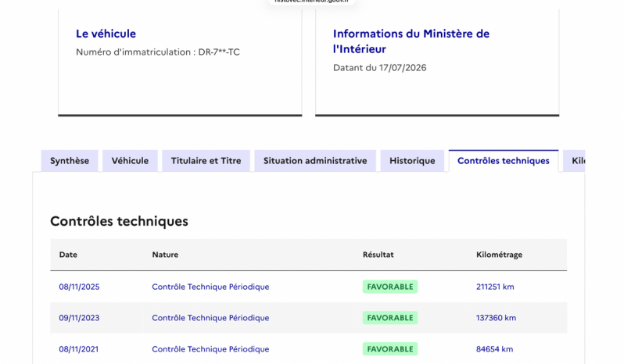Click the 08/11/2021 inspection date
This screenshot has width=624, height=364.
(x=79, y=349)
